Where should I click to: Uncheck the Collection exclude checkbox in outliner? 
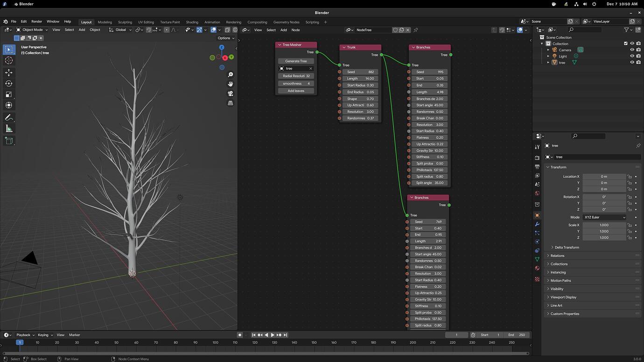point(626,43)
